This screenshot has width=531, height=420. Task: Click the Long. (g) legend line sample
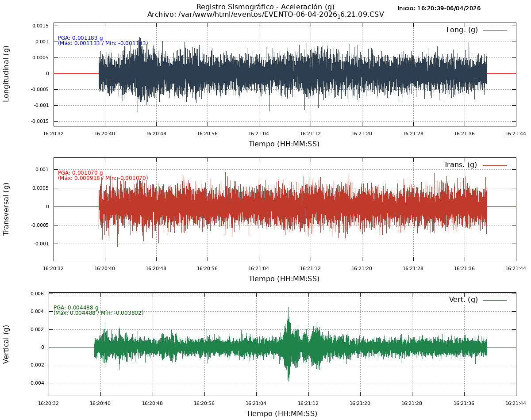(494, 31)
